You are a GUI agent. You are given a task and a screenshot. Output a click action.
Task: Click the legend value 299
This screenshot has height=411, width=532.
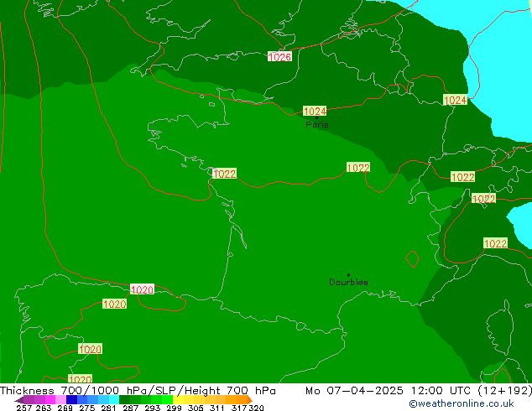174,408
